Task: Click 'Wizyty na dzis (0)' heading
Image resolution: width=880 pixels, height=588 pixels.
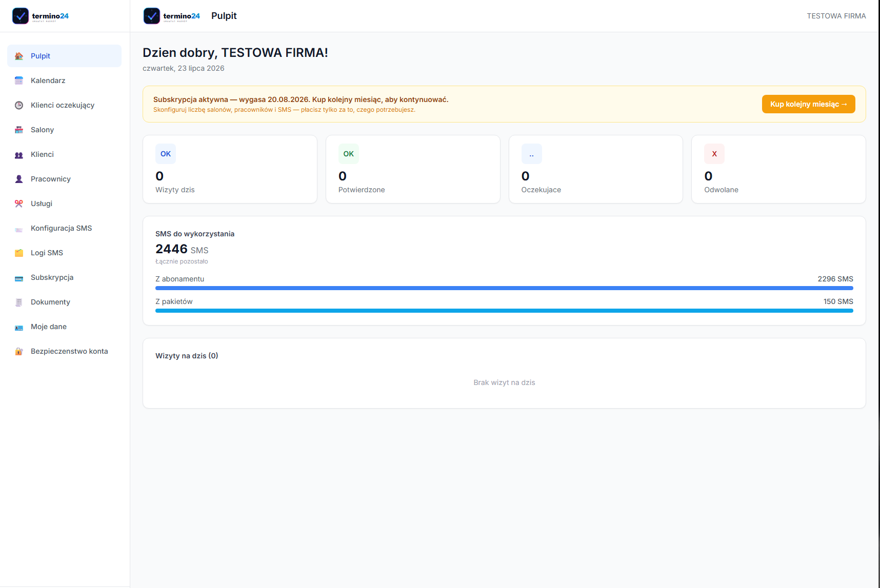Action: pyautogui.click(x=187, y=356)
